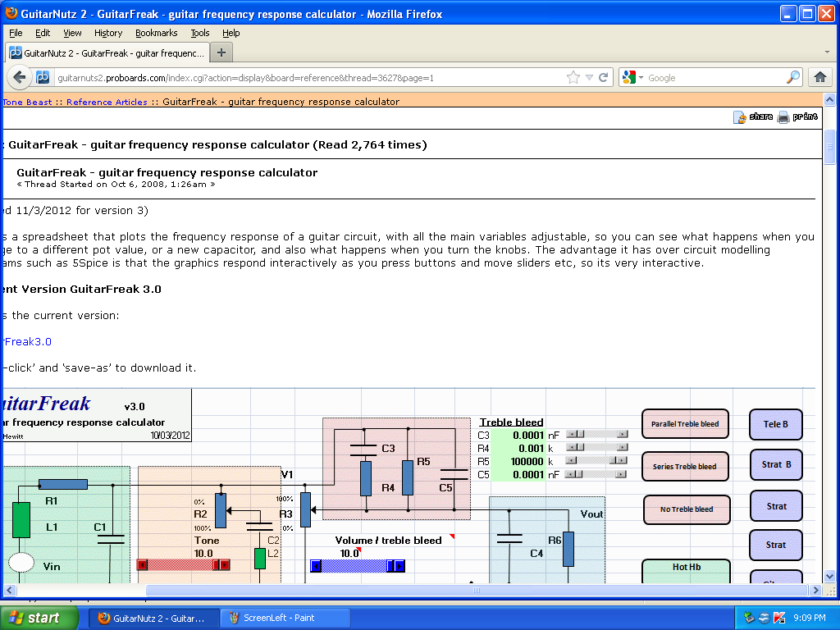Click the R4 resistor value slider
The height and width of the screenshot is (630, 840).
point(597,447)
